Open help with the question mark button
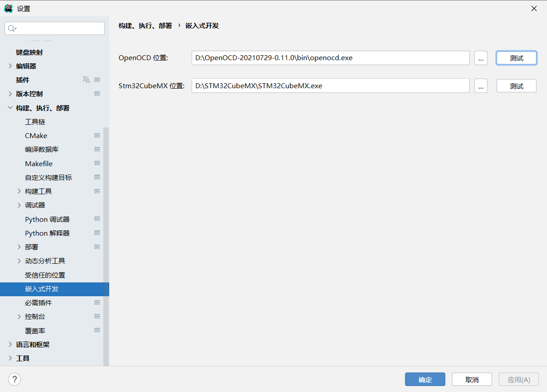Screen dimensions: 547x392 pyautogui.click(x=14, y=380)
